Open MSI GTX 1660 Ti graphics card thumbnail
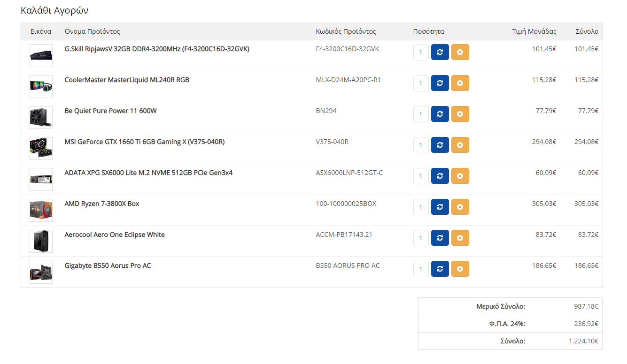 [41, 148]
